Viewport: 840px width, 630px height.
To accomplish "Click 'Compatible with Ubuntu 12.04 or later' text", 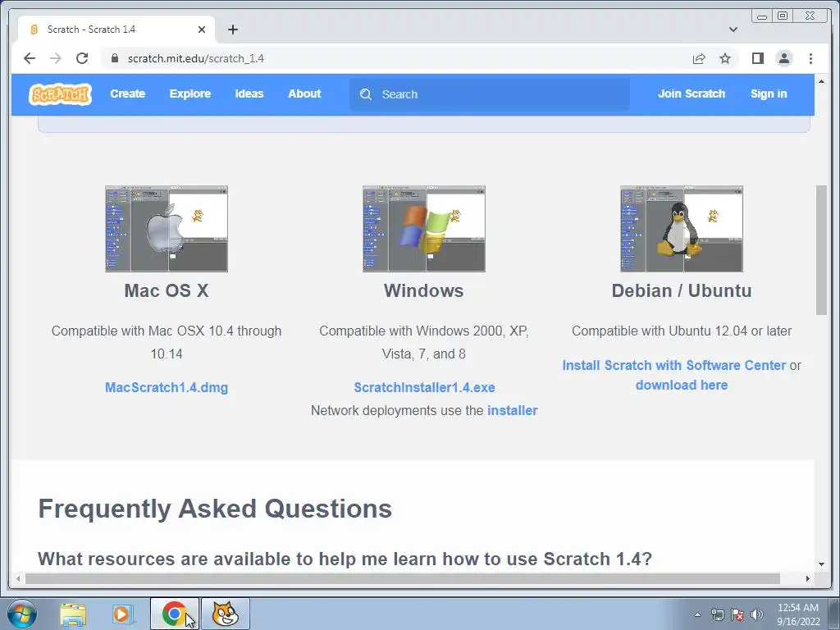I will click(x=682, y=331).
